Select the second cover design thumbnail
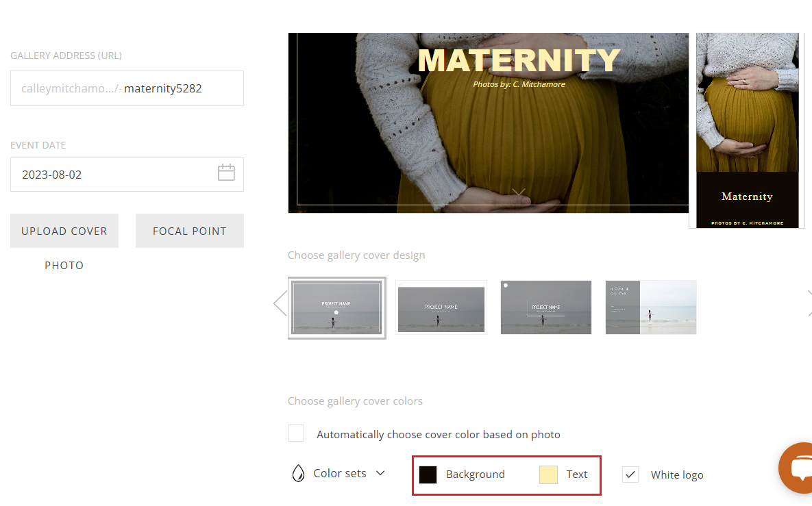 click(x=441, y=308)
